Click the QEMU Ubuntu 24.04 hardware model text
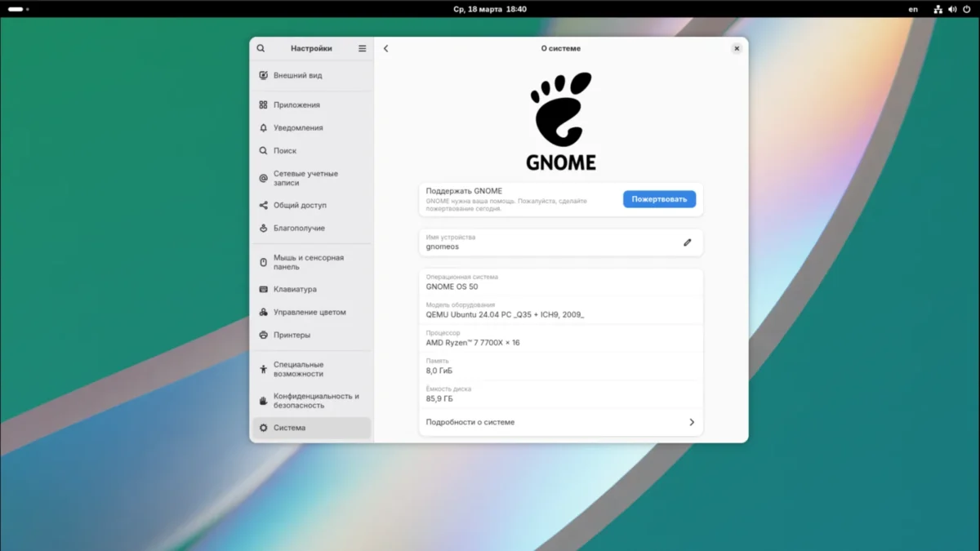Screen dimensions: 980x551 (x=505, y=314)
